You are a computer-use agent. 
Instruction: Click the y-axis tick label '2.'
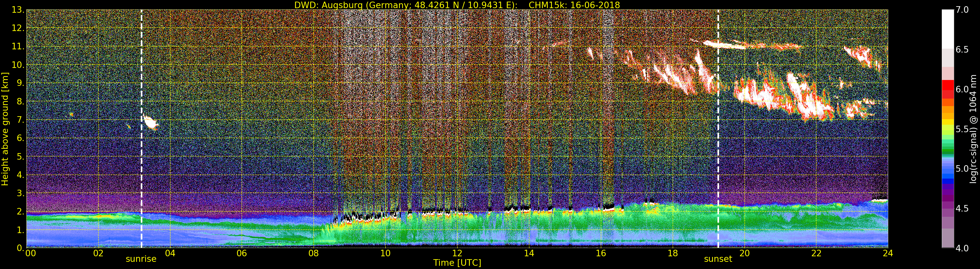[x=21, y=212]
